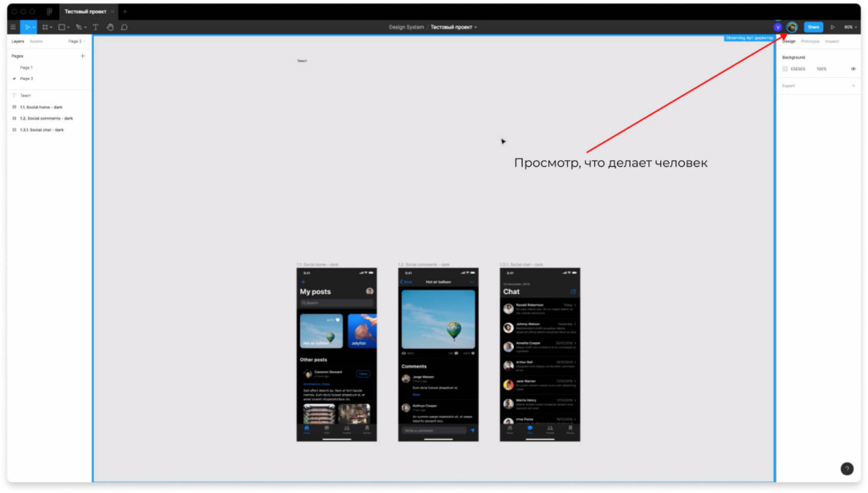The height and width of the screenshot is (493, 868).
Task: Select the Frame tool
Action: [x=46, y=27]
